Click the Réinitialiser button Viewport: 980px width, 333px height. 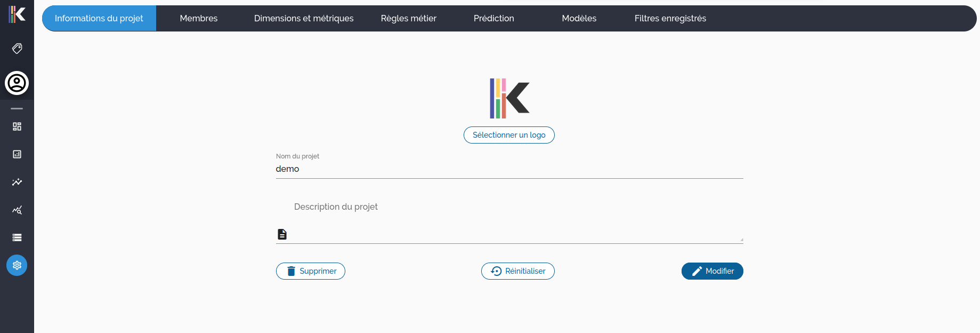tap(518, 271)
